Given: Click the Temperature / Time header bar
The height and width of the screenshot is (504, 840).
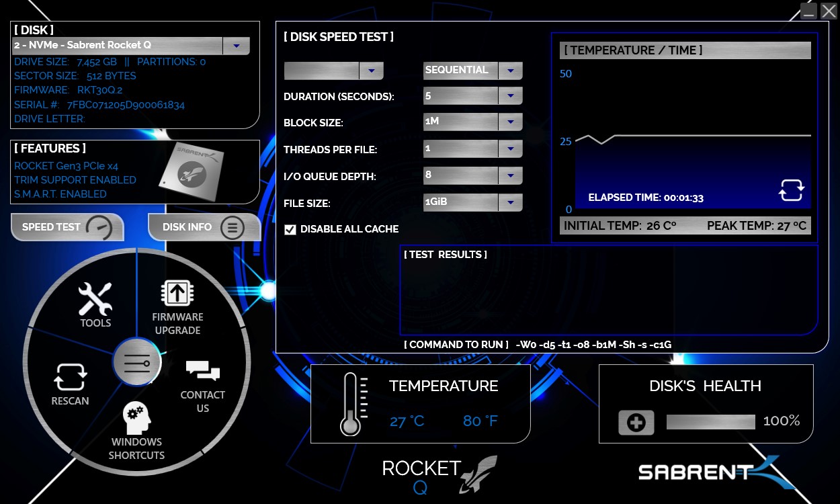Looking at the screenshot, I should (685, 50).
